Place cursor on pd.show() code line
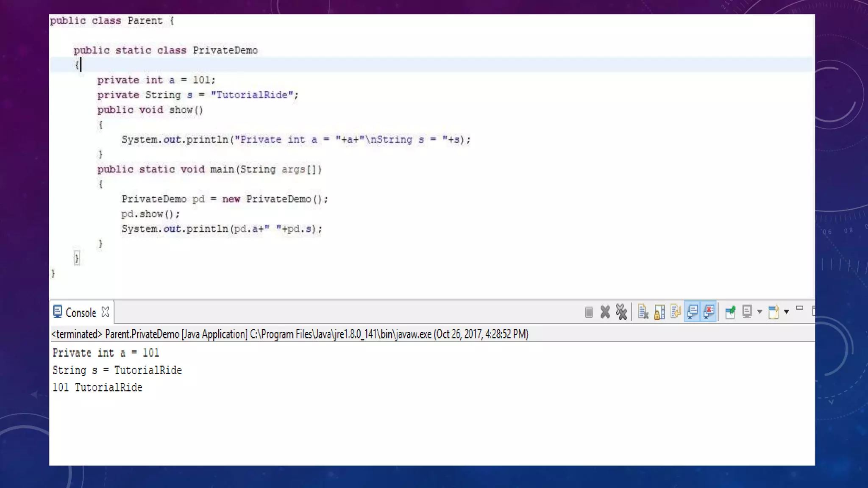Screen dimensions: 868x488 coord(150,214)
